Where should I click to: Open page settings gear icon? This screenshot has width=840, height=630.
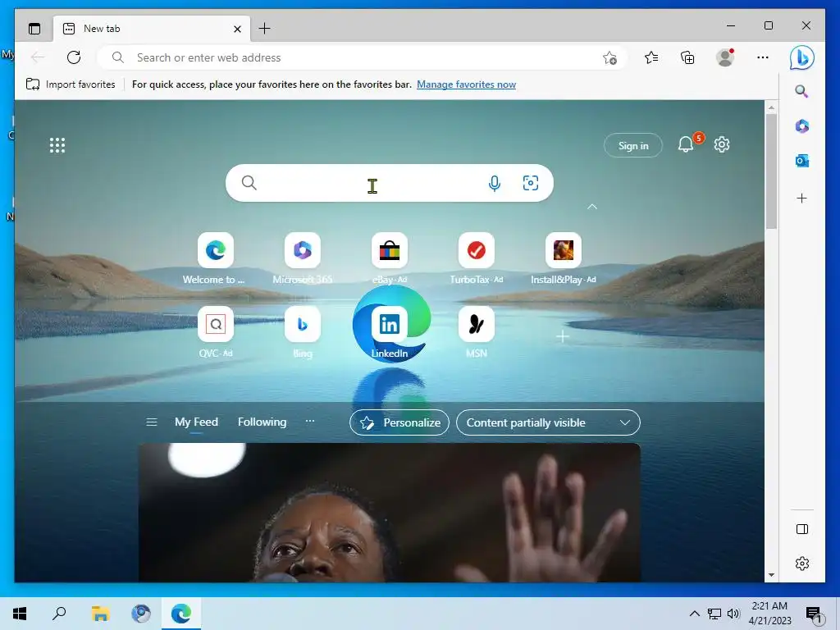722,144
